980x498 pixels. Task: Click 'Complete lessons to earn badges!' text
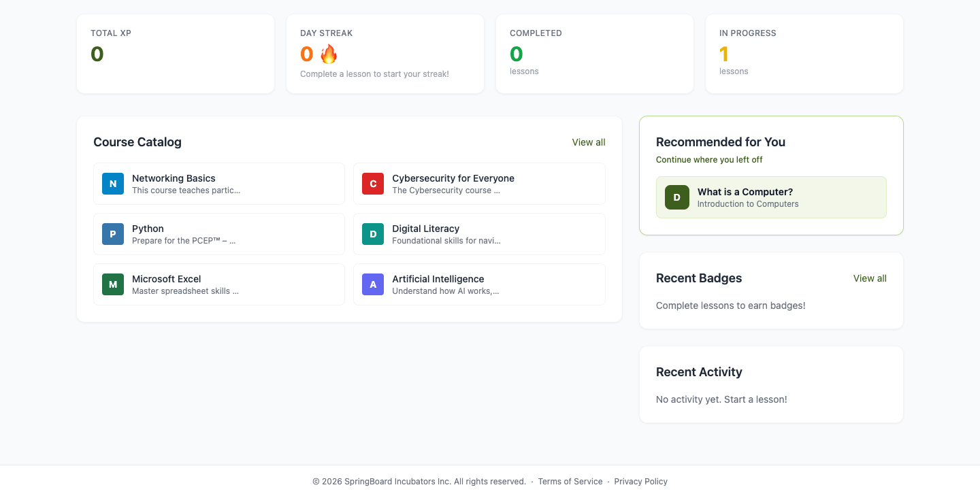pos(731,305)
